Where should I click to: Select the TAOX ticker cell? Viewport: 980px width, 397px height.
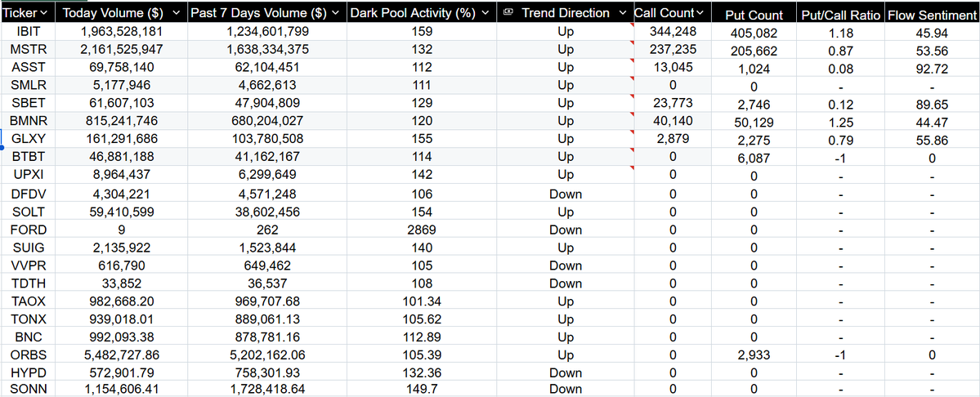click(x=29, y=301)
